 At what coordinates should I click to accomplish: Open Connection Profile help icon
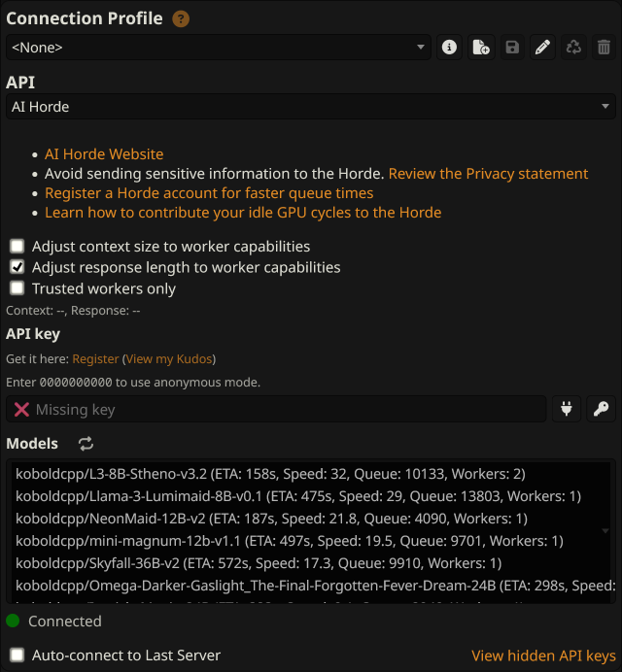(181, 18)
